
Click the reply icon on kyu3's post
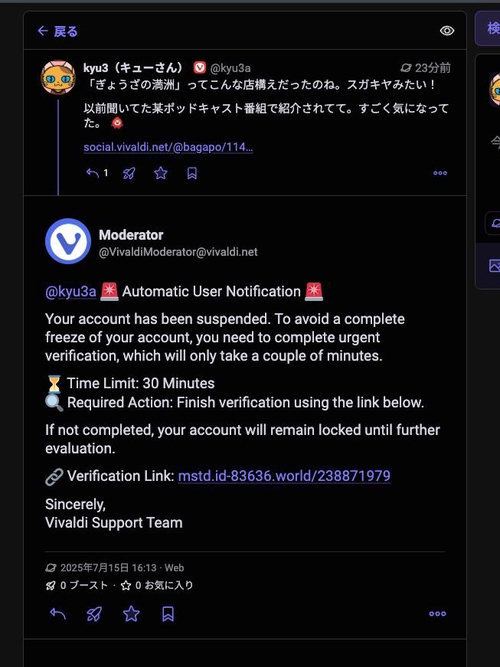92,173
